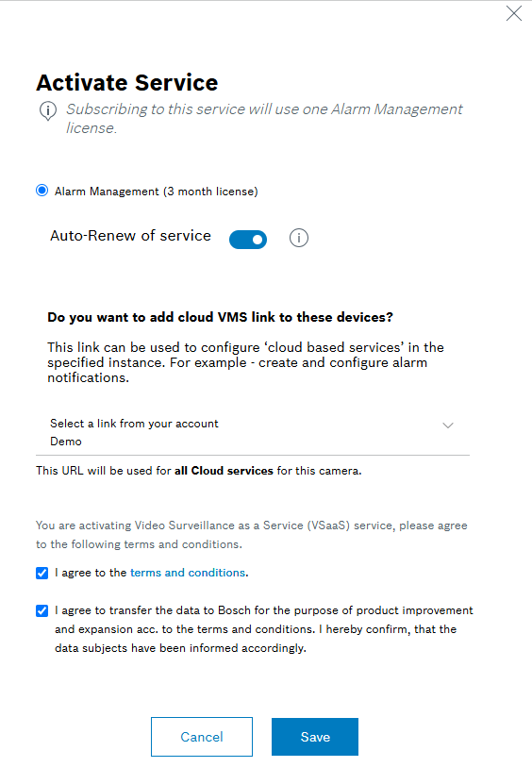
Task: Uncheck the data transfer to Bosch checkbox
Action: click(x=42, y=610)
